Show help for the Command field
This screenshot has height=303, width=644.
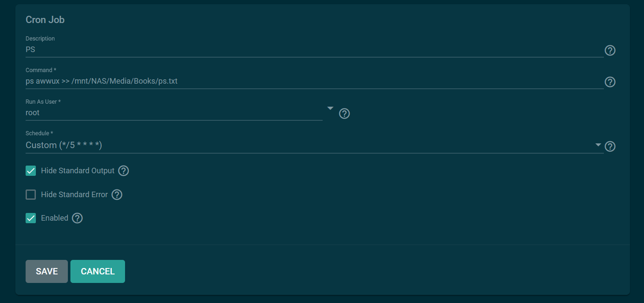(610, 82)
